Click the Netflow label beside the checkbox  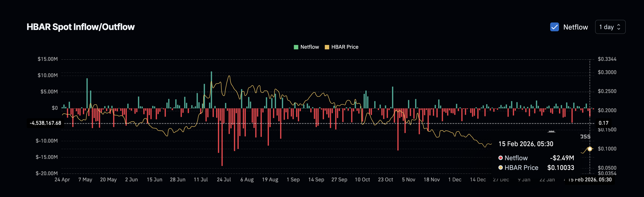pos(576,27)
